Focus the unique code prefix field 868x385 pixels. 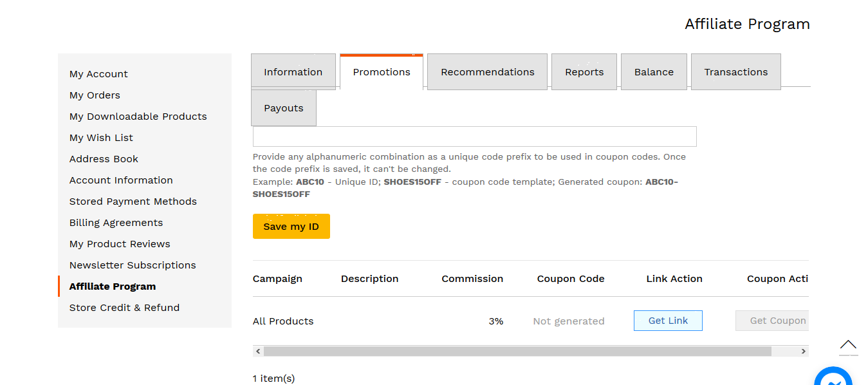coord(474,136)
